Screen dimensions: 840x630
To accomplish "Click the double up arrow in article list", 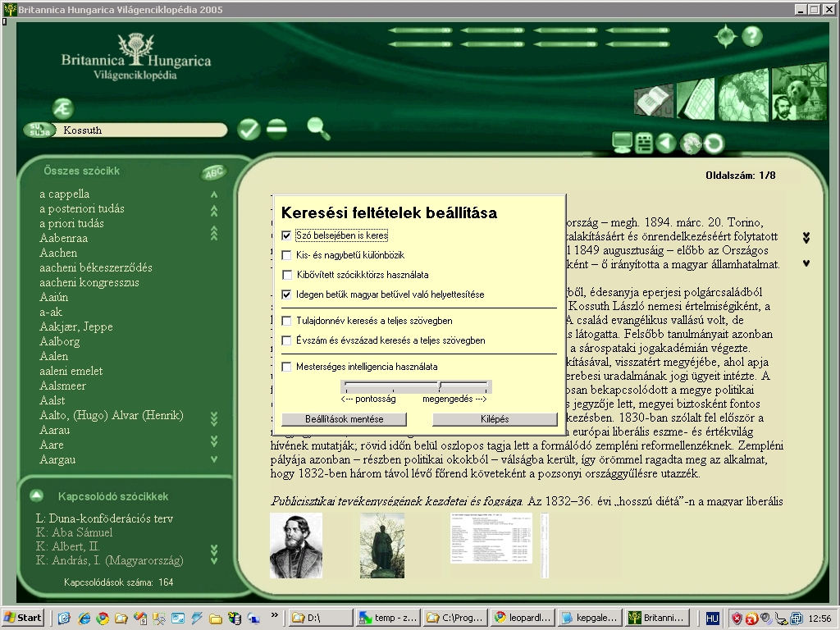I will click(214, 211).
